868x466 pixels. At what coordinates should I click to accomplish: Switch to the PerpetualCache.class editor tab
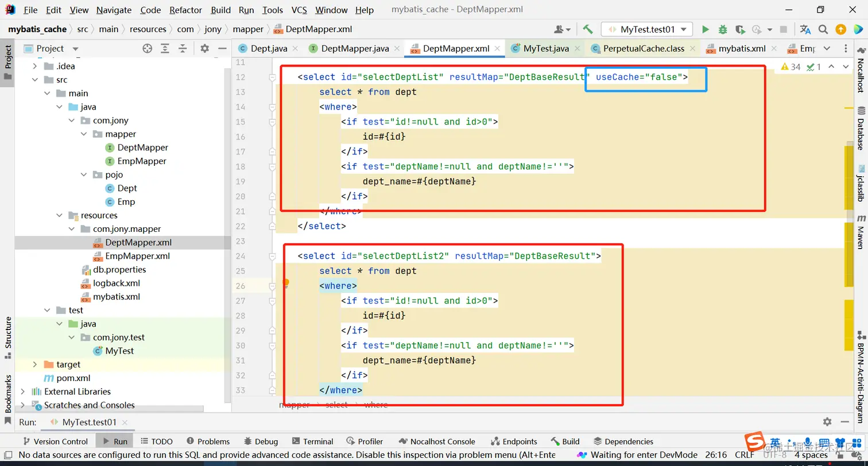(643, 49)
